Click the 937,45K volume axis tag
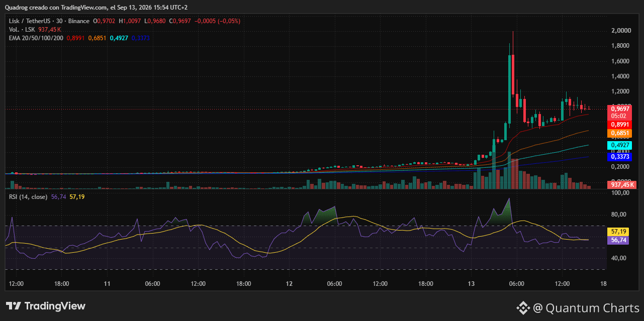644x321 pixels. coord(622,185)
